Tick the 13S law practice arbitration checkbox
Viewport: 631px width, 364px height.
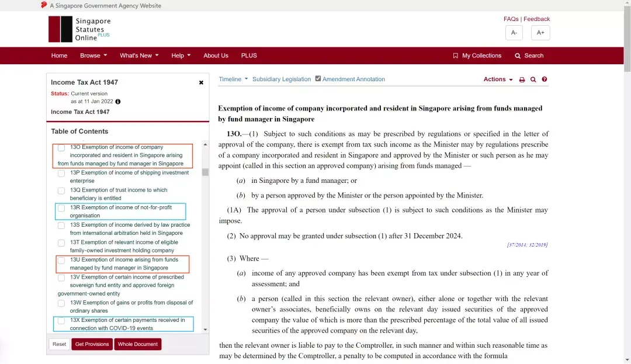point(61,226)
